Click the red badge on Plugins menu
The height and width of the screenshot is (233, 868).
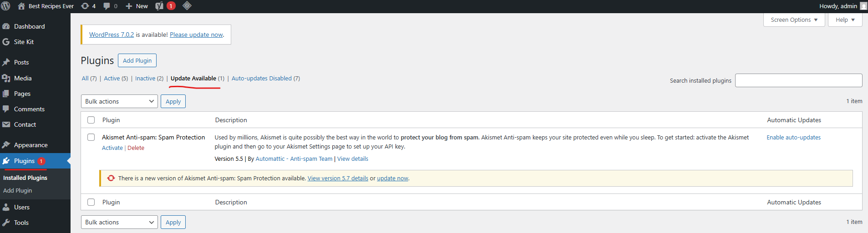pyautogui.click(x=41, y=161)
